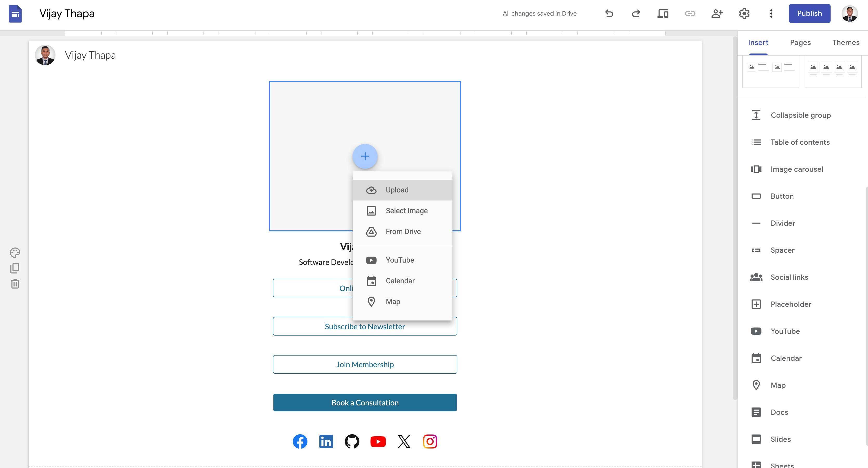This screenshot has height=468, width=868.
Task: Delete the section with trash icon
Action: tap(15, 284)
